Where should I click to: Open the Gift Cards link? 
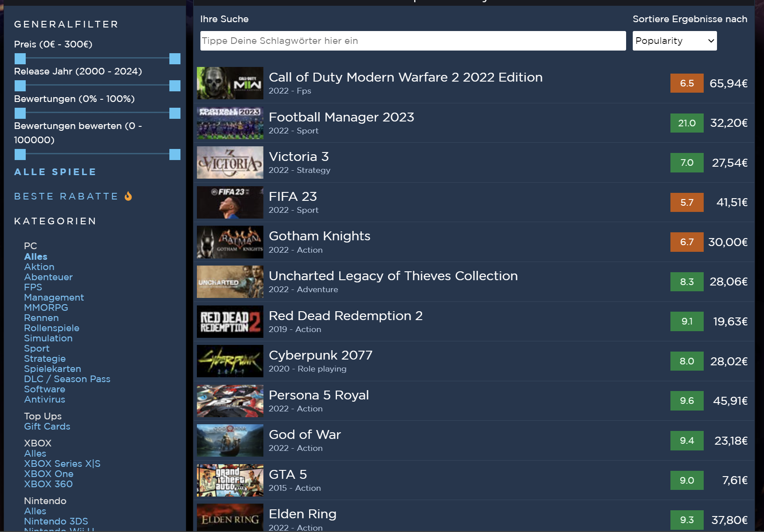47,426
